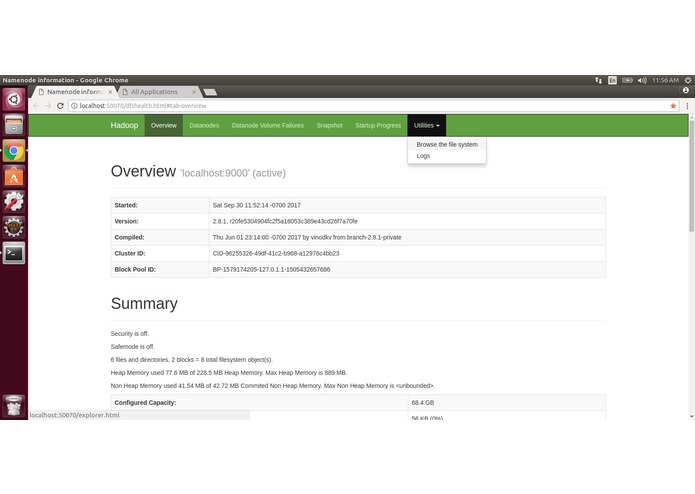The width and height of the screenshot is (695, 494).
Task: Click the Version: row label
Action: (x=126, y=221)
